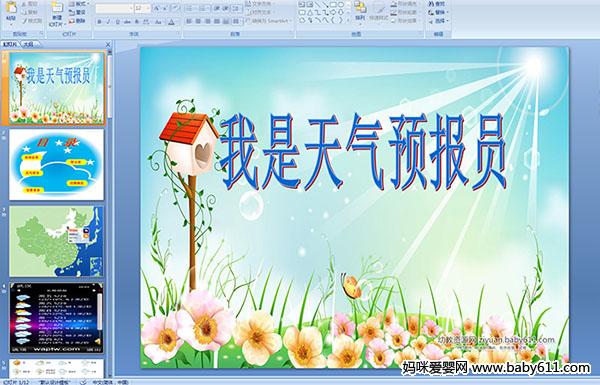The width and height of the screenshot is (600, 385).
Task: Click the Font Color A icon
Action: [171, 22]
